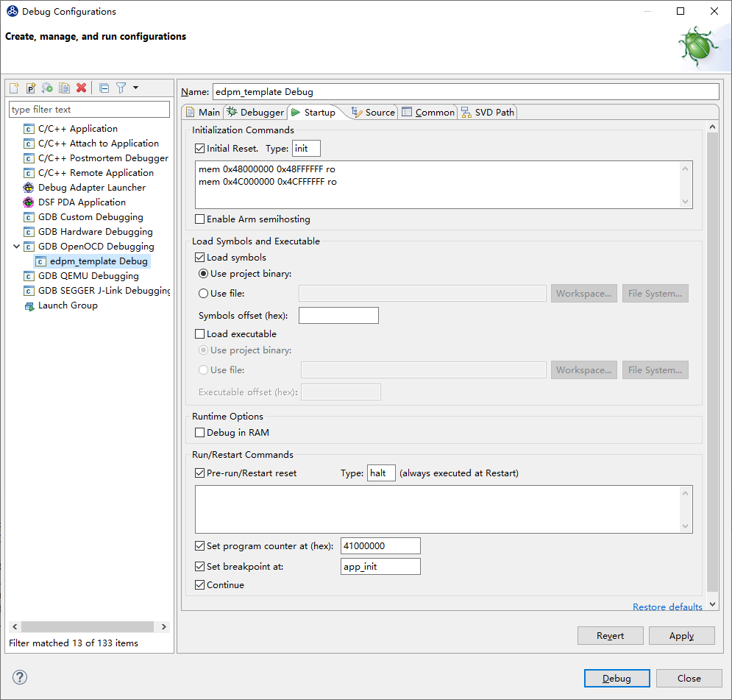Toggle the Load symbols checkbox
Screen dimensions: 732x700
click(200, 258)
